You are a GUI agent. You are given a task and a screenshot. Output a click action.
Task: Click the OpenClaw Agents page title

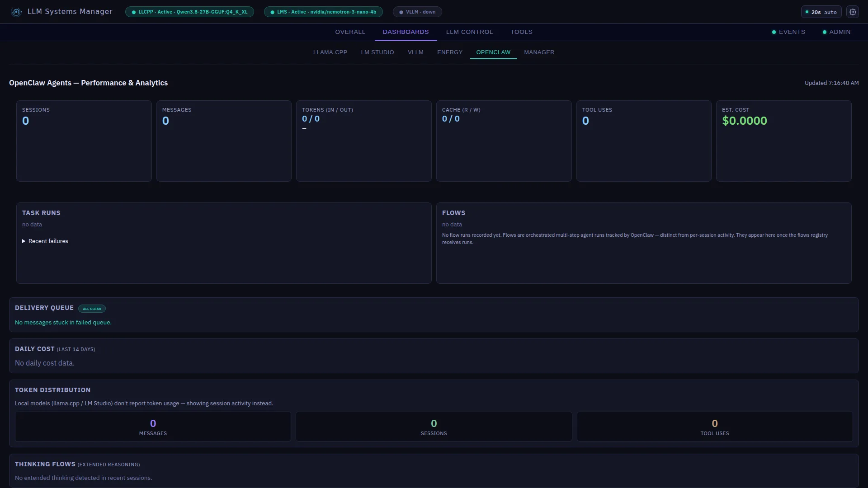coord(89,83)
